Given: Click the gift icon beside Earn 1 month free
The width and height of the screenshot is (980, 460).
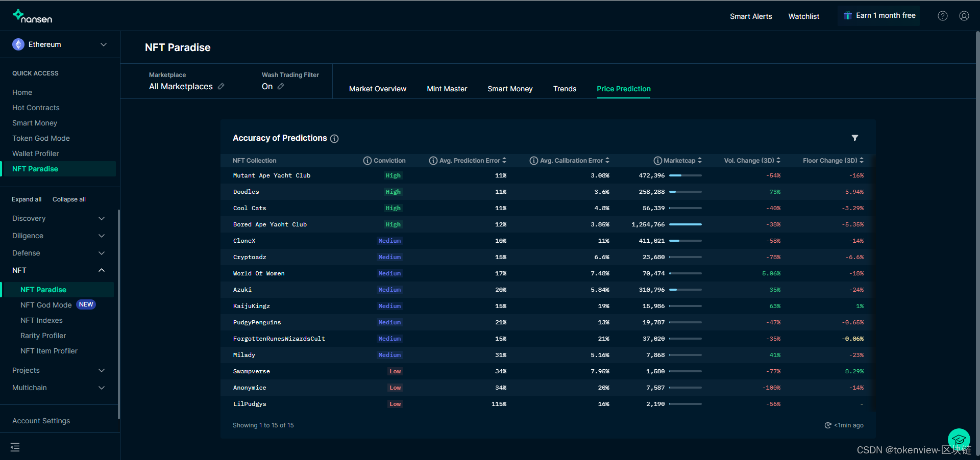Looking at the screenshot, I should point(848,16).
